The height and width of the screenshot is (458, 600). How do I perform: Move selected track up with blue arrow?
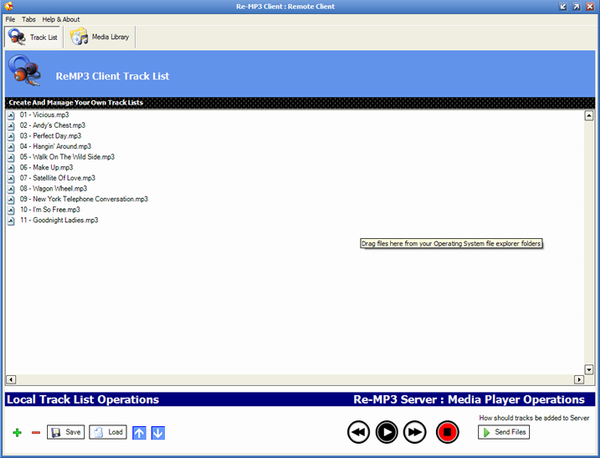[139, 433]
